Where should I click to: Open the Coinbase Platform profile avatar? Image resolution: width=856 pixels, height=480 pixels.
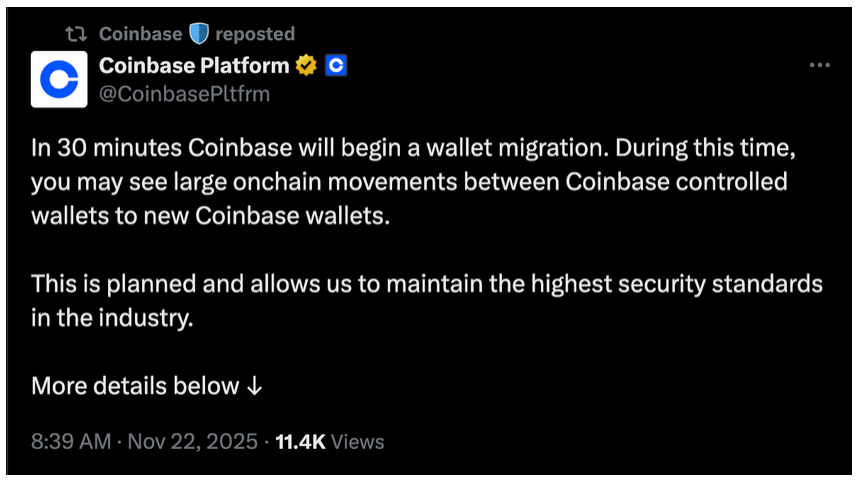pos(59,79)
